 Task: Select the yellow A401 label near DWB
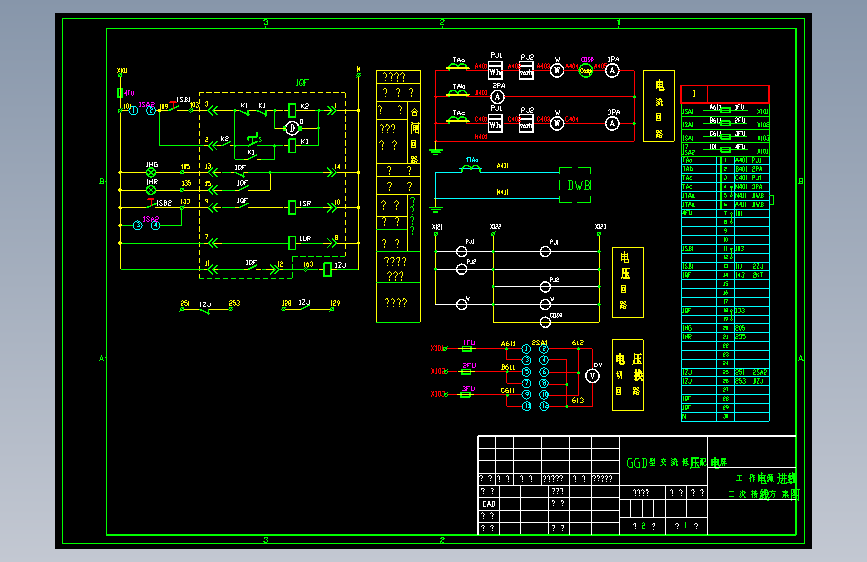(503, 165)
